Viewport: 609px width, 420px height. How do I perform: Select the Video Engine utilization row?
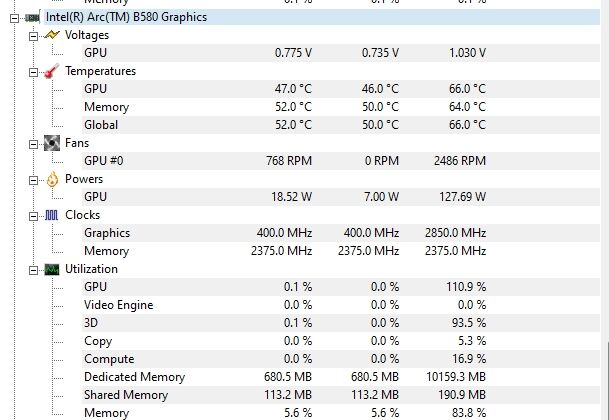pos(341,305)
